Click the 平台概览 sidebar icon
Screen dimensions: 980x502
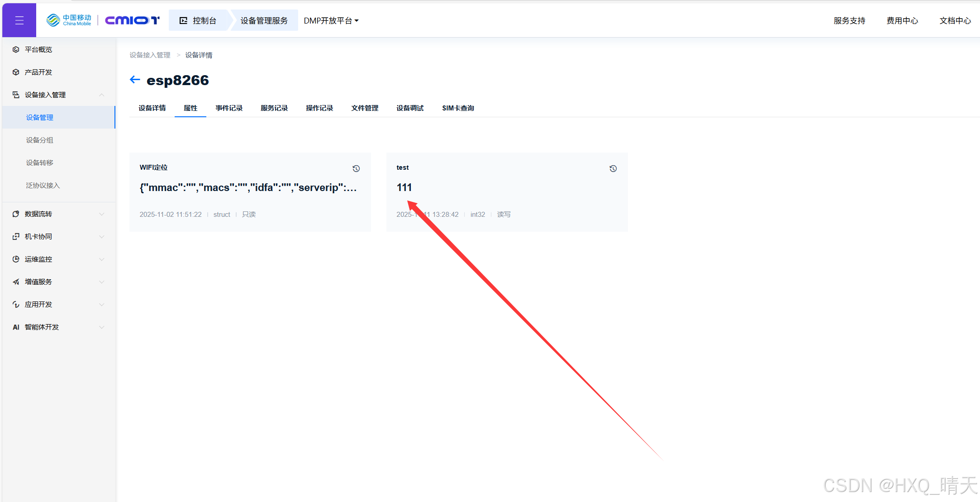click(16, 49)
